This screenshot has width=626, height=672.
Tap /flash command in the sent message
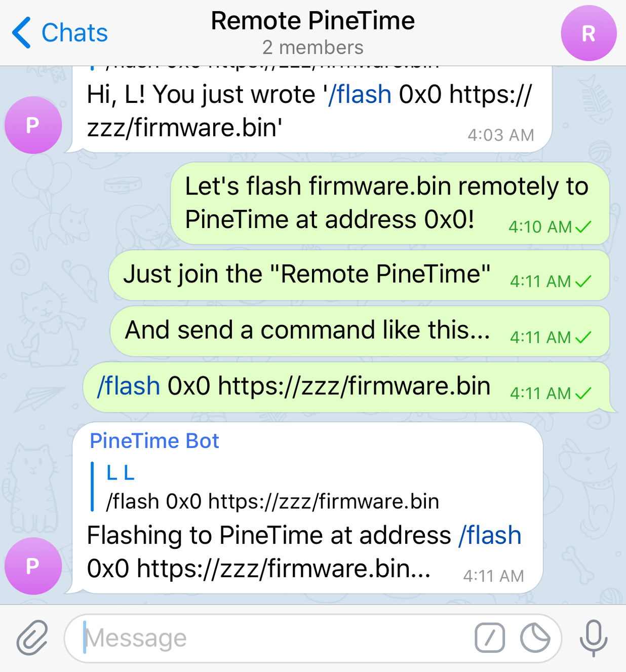tap(129, 386)
